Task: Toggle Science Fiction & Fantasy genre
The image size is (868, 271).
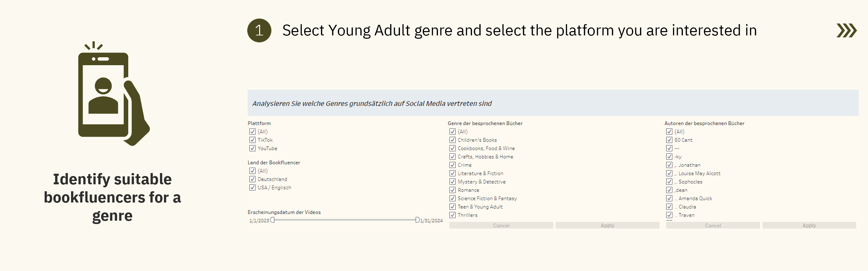Action: coord(453,199)
